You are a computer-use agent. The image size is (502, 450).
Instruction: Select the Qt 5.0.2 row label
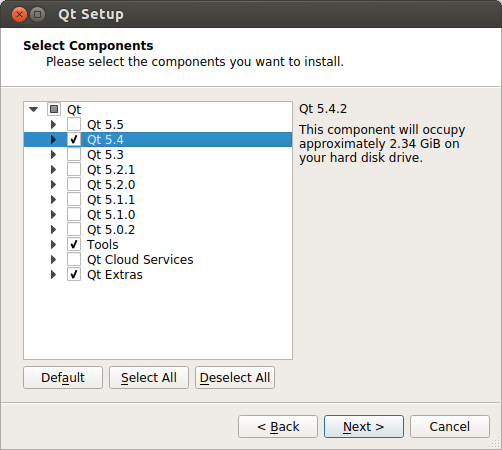tap(111, 230)
